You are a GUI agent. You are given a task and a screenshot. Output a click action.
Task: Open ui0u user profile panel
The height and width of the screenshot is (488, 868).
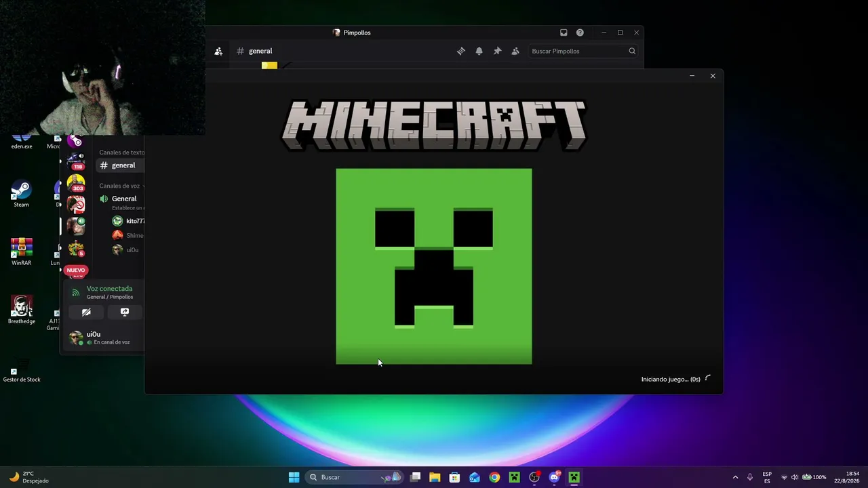[x=102, y=338]
